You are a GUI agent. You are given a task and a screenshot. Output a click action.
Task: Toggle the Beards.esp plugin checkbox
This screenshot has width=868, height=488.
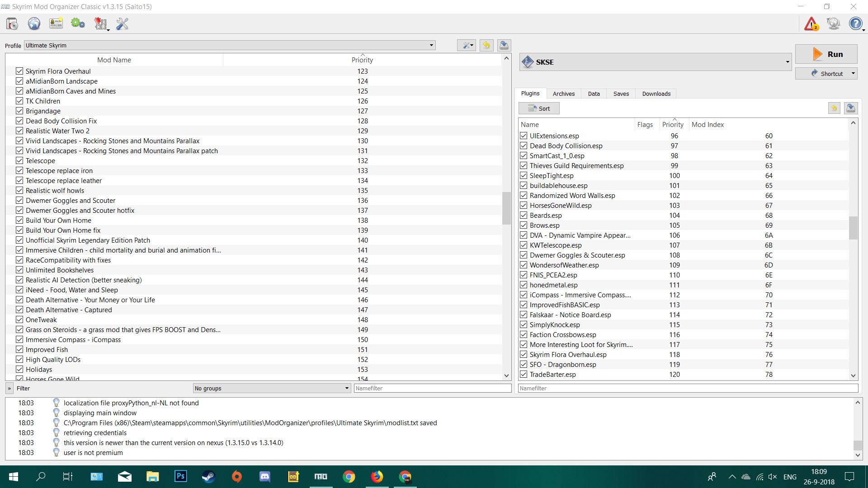[x=524, y=215]
